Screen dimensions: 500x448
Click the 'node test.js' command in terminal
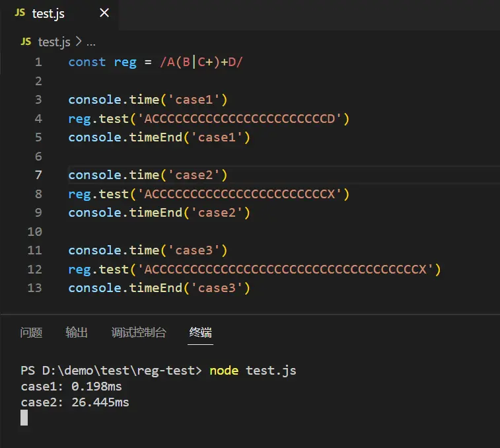click(253, 371)
